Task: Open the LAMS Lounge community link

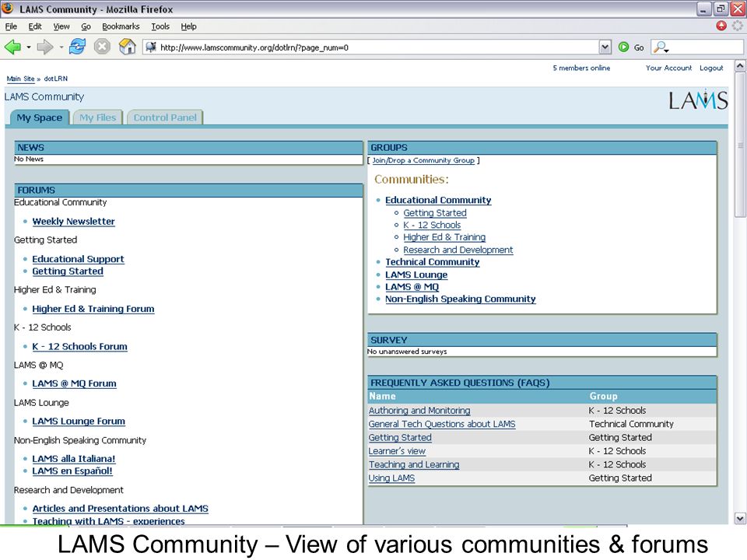Action: click(x=416, y=275)
